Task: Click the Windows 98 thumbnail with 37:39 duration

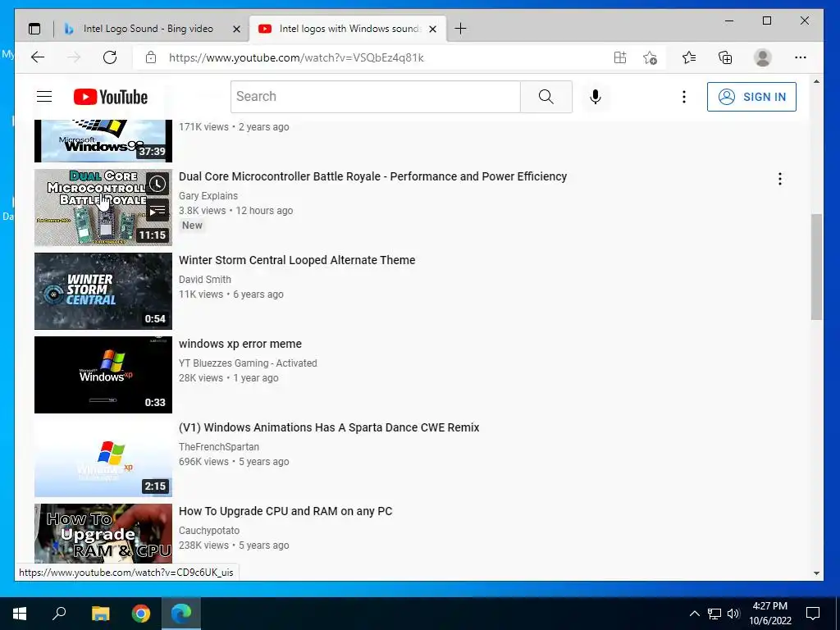Action: [x=103, y=141]
